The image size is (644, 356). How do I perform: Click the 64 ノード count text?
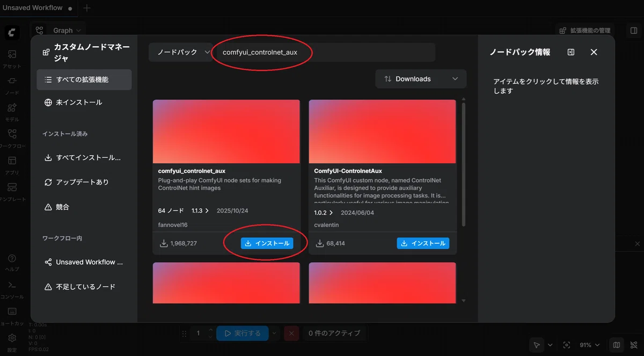coord(171,211)
